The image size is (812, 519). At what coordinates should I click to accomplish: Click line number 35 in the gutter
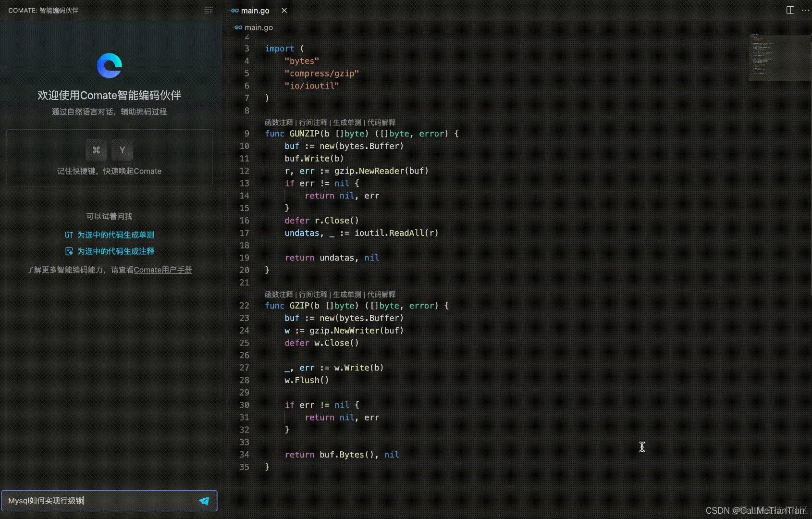[x=245, y=467]
